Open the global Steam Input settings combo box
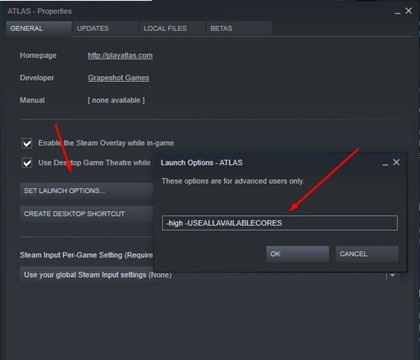 (x=210, y=275)
